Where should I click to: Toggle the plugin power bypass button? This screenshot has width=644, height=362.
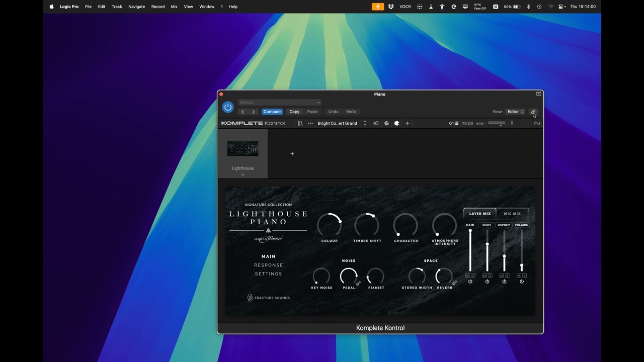click(228, 107)
